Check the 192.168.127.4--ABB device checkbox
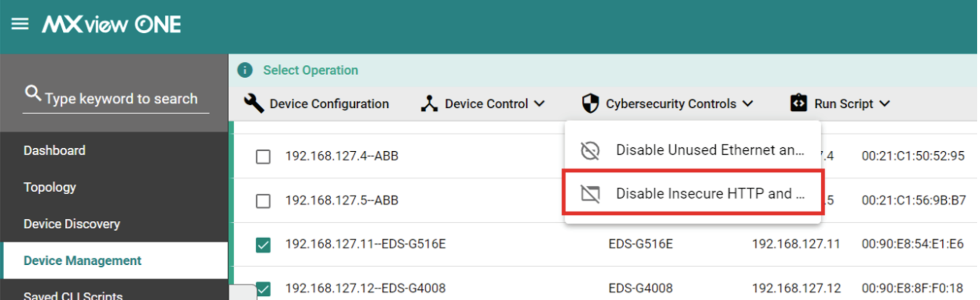Viewport: 980px width, 300px height. point(263,156)
